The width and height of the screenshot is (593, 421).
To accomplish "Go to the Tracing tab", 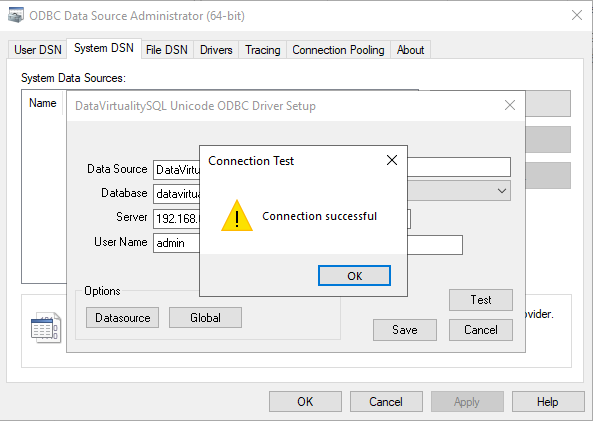I will point(262,50).
